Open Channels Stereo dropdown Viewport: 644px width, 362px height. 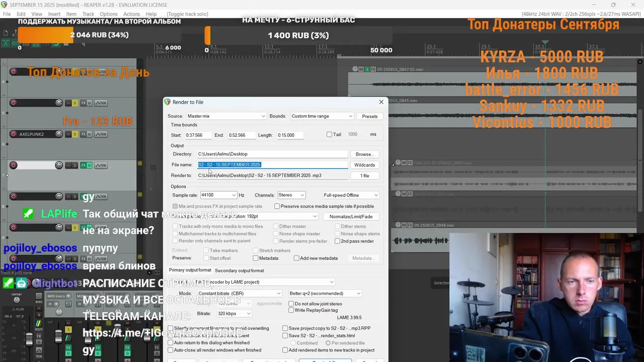click(x=291, y=195)
